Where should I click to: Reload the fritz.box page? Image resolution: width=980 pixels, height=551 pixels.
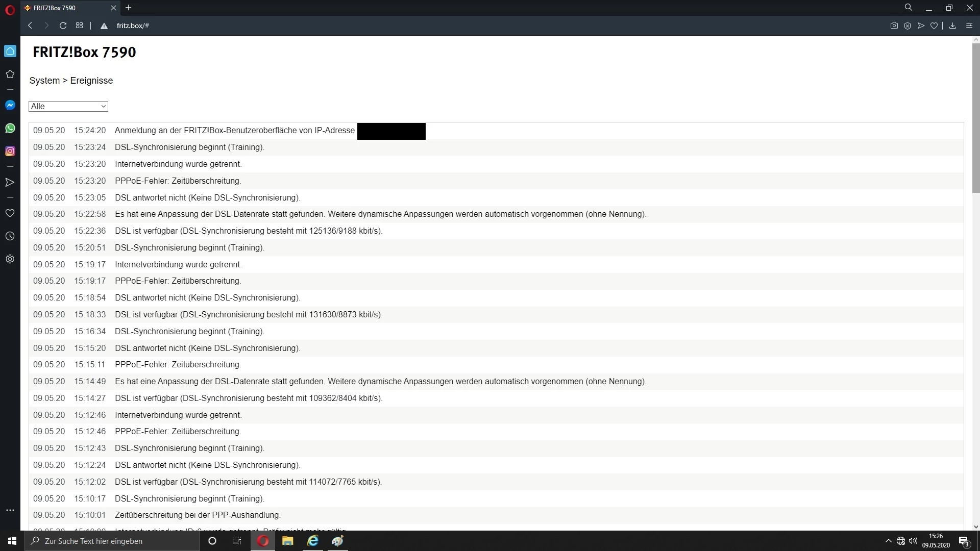click(x=63, y=26)
